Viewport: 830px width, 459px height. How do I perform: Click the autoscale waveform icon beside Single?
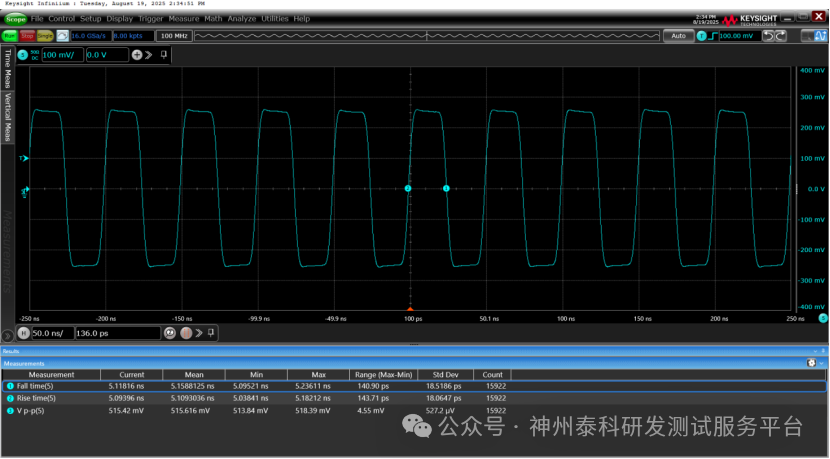tap(62, 35)
